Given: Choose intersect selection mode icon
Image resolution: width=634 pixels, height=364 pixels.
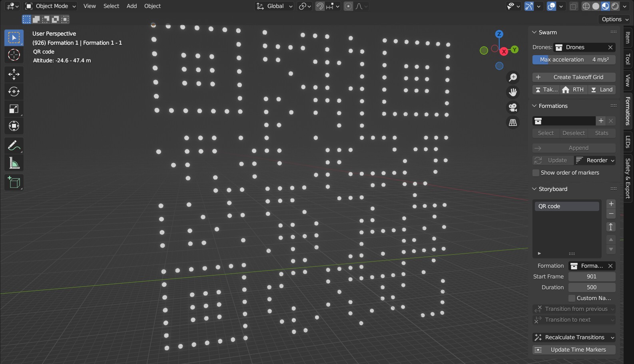Looking at the screenshot, I should 65,19.
